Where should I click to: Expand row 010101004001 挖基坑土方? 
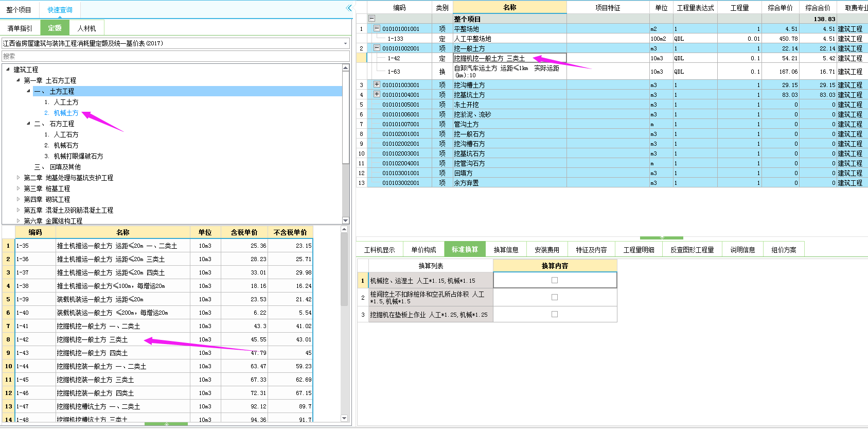tap(377, 94)
